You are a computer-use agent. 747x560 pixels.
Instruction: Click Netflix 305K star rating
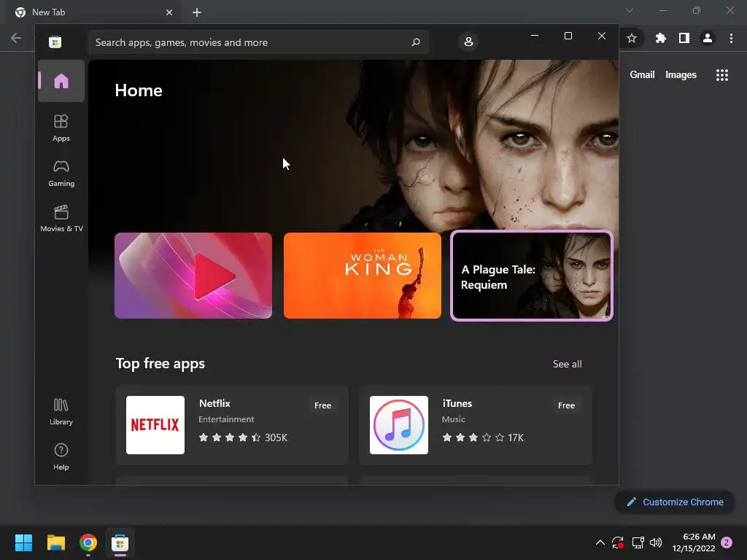point(243,437)
